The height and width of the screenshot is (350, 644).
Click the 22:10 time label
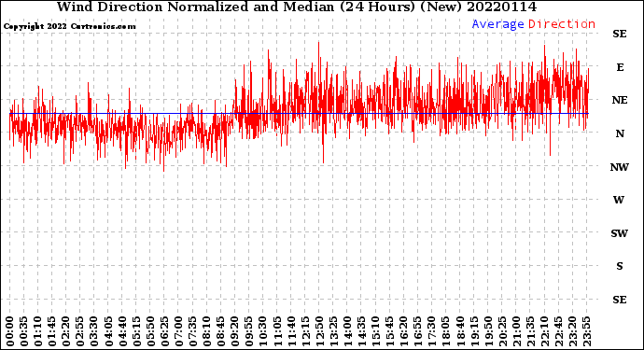[x=544, y=331]
